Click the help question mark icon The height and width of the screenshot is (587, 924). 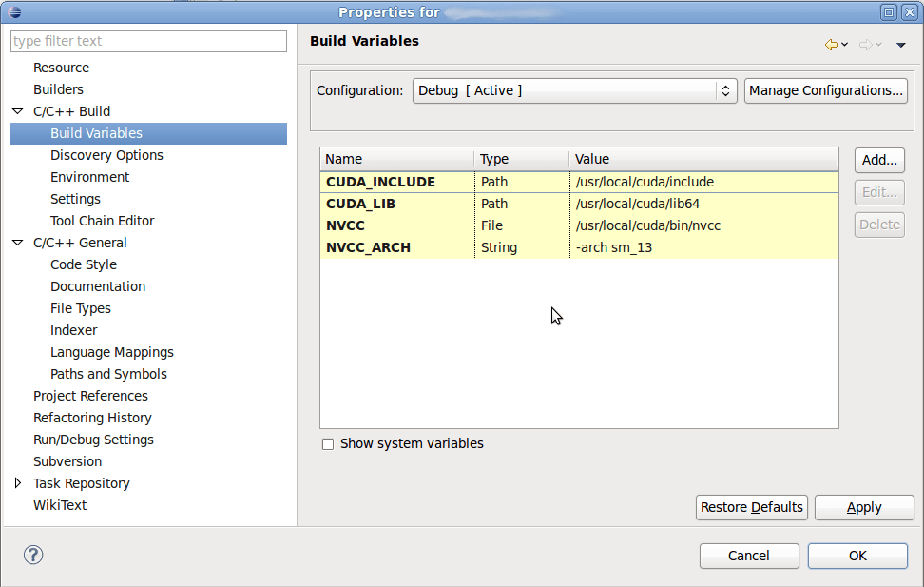32,554
